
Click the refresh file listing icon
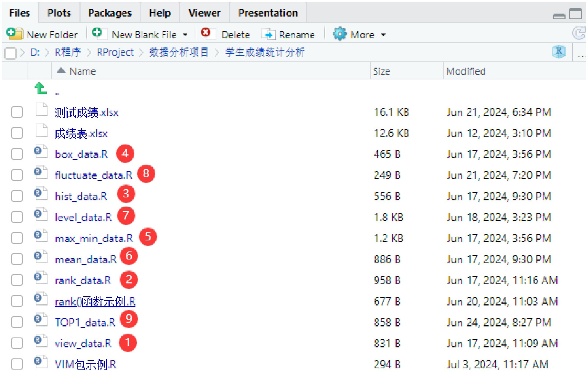[579, 33]
